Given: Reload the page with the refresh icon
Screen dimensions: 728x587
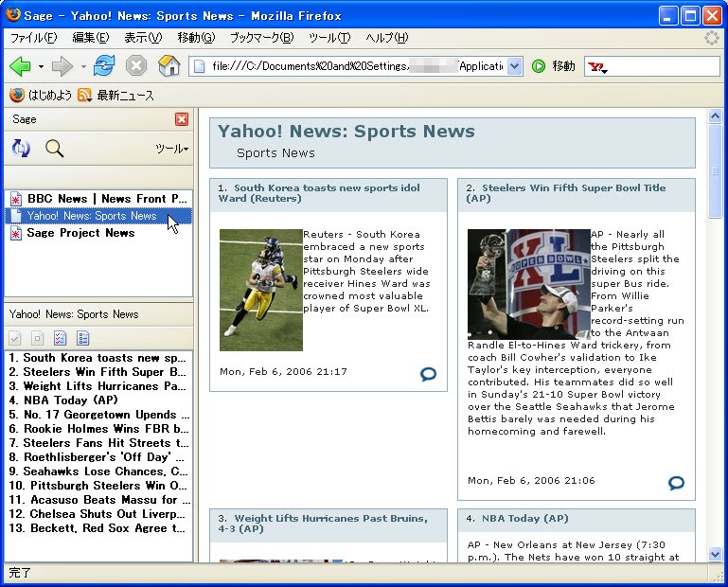Looking at the screenshot, I should (104, 65).
